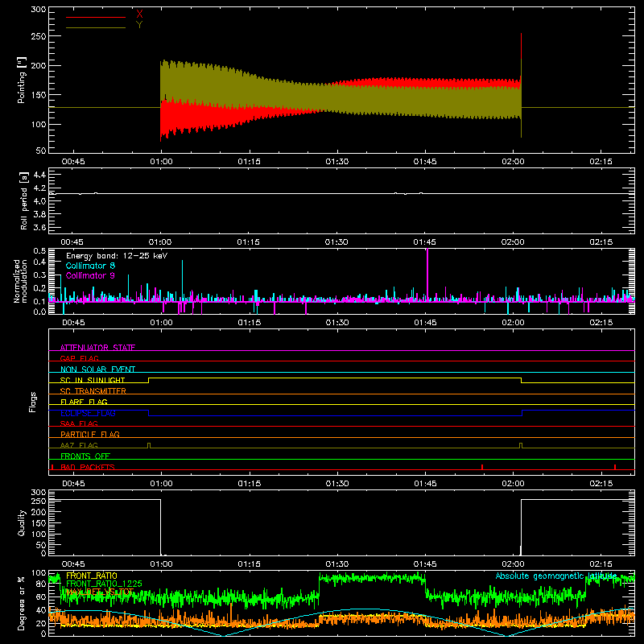
Task: Click 300 tick label on Pointing axis
Action: (x=39, y=10)
